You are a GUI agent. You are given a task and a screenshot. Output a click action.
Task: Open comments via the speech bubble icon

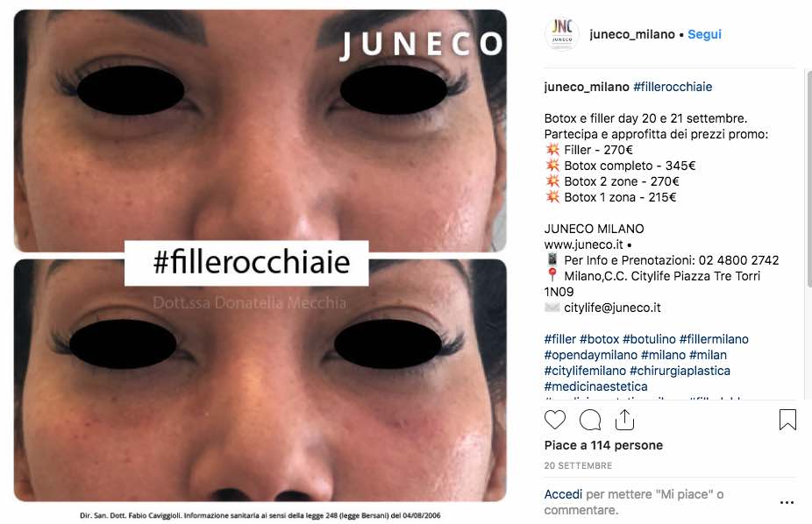point(590,420)
